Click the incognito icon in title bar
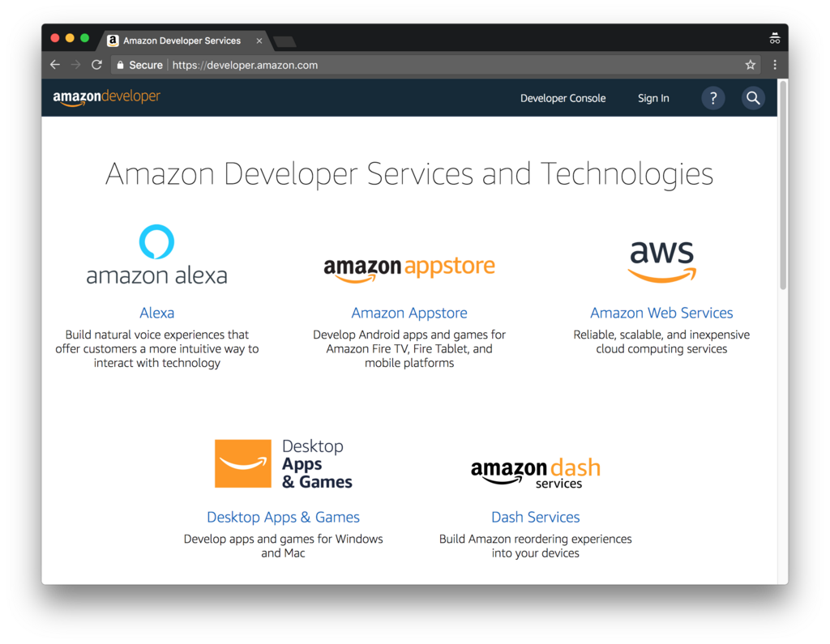 [774, 38]
